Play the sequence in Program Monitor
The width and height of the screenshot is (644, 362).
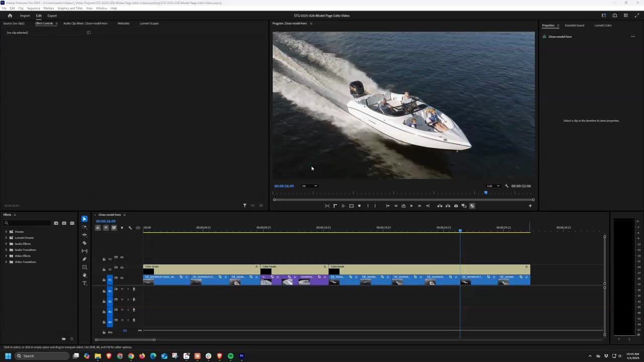click(x=412, y=206)
